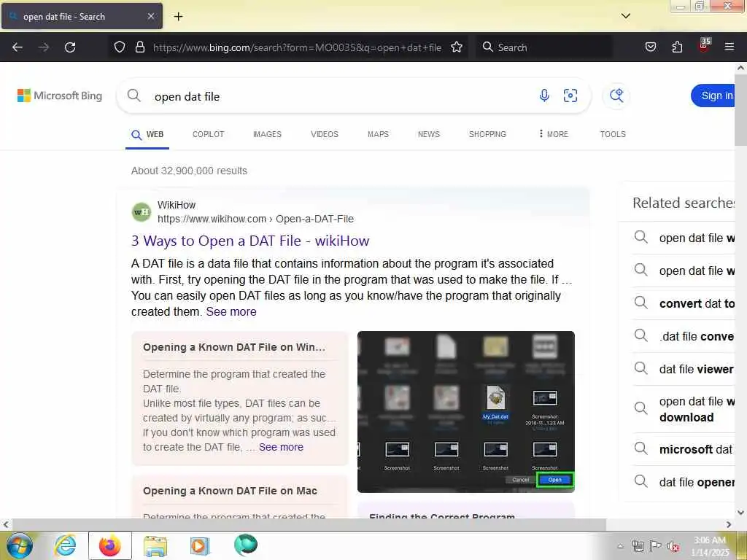Click 'See more' in the Windows card
This screenshot has width=747, height=560.
pyautogui.click(x=281, y=447)
